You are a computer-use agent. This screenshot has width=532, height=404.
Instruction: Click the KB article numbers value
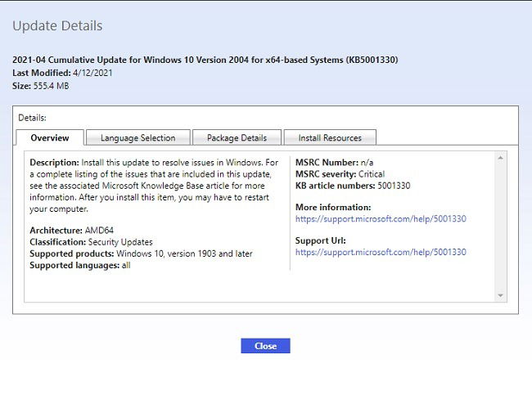point(394,186)
